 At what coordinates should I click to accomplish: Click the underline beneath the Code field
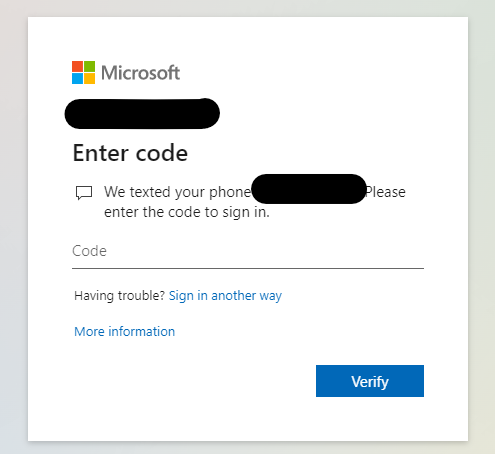click(x=248, y=268)
